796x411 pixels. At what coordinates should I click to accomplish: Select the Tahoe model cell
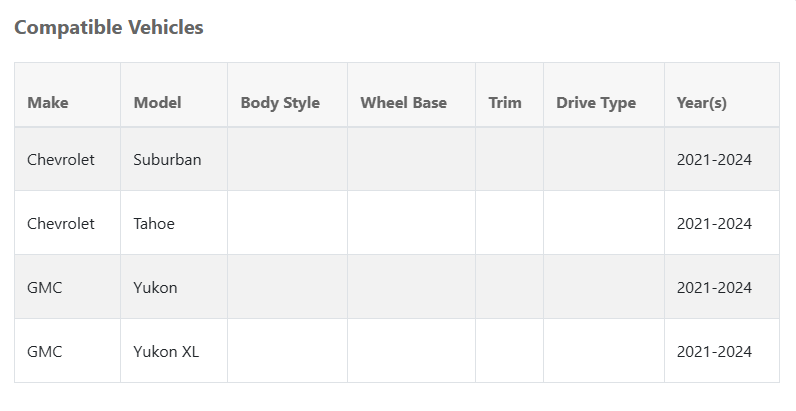(154, 223)
